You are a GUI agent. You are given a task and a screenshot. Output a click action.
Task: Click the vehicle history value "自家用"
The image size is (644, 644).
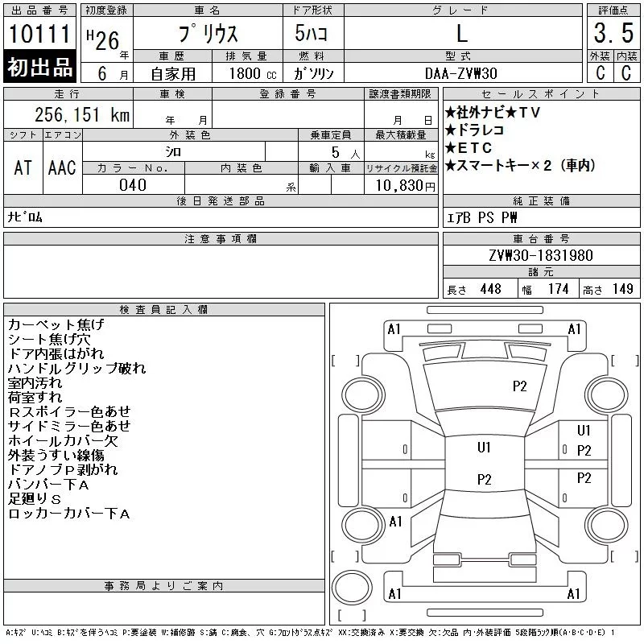173,74
